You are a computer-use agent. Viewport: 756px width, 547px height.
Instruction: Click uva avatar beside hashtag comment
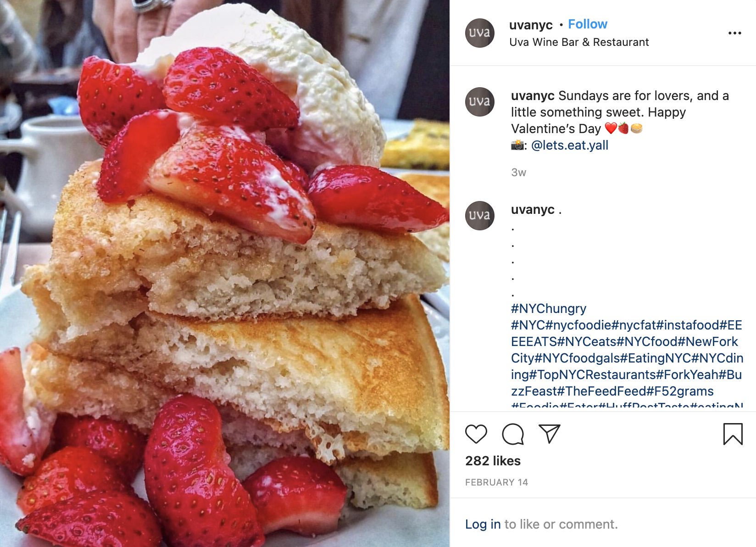tap(480, 216)
